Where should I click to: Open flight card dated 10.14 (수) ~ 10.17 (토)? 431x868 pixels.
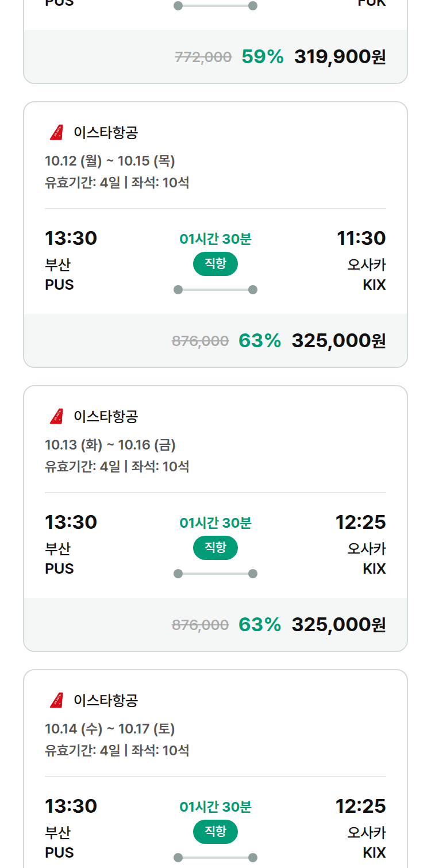[x=215, y=769]
